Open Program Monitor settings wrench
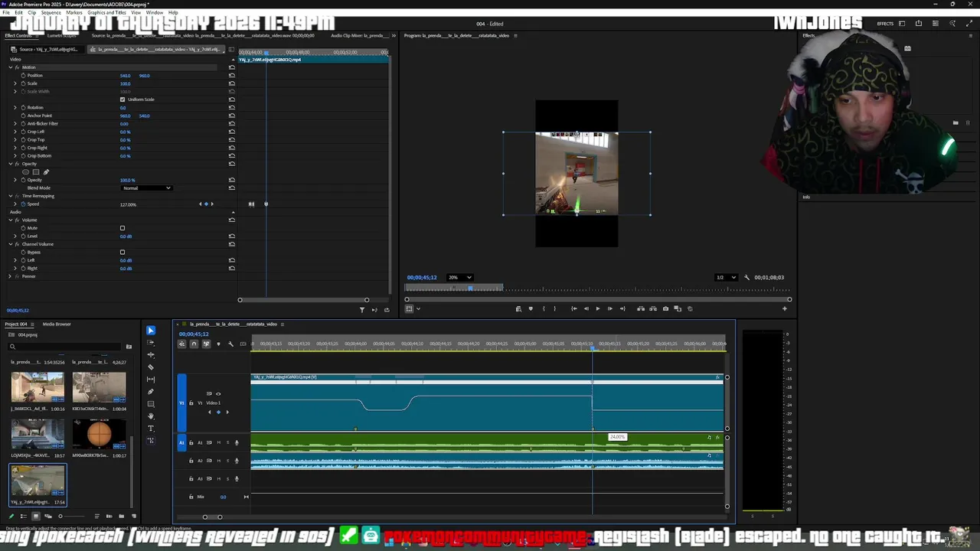Viewport: 980px width, 551px height. [746, 277]
